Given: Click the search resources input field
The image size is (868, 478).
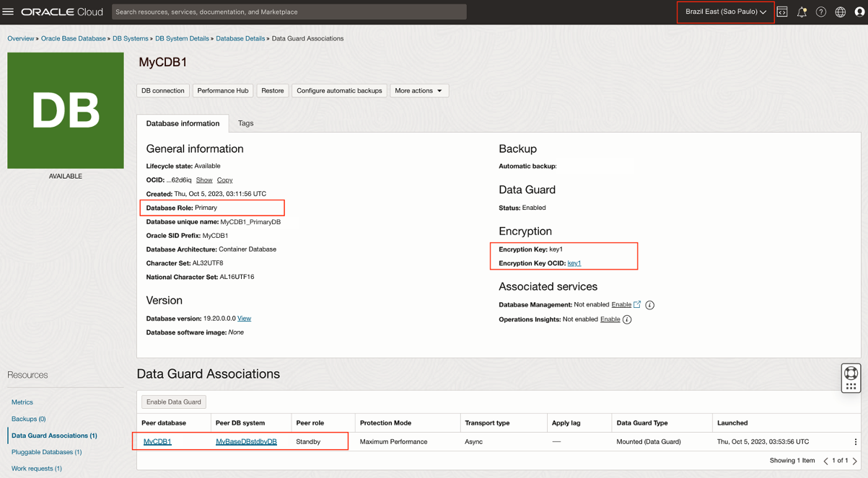Looking at the screenshot, I should coord(289,12).
